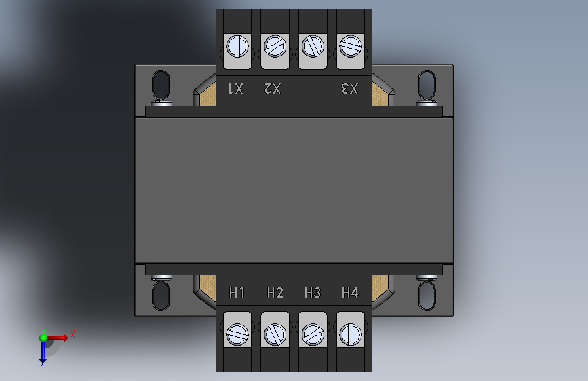Select the screw below the H4 label

pos(350,334)
